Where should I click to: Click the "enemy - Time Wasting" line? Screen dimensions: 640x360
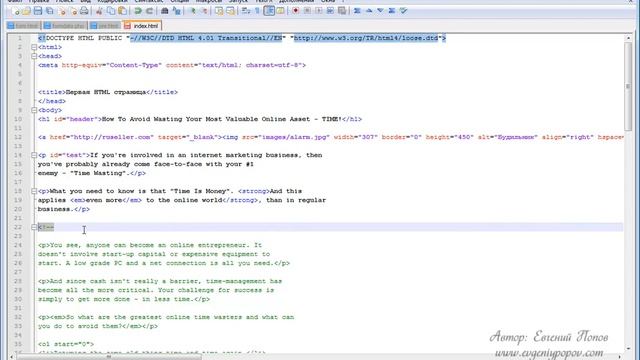(x=92, y=173)
